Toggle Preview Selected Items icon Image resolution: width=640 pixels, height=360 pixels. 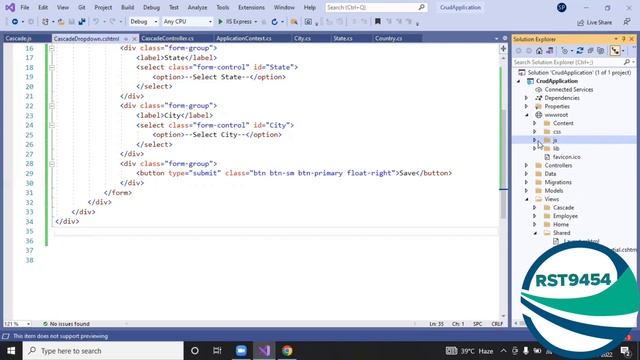click(615, 51)
